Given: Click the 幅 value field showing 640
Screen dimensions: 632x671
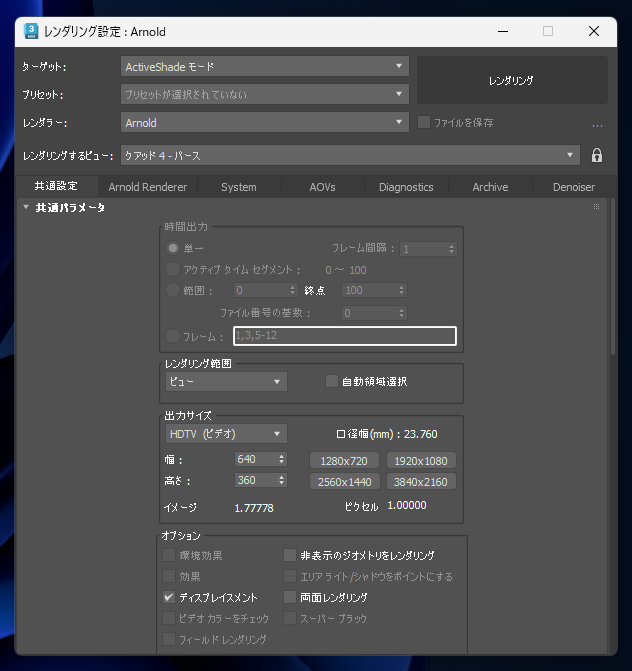Looking at the screenshot, I should point(255,459).
